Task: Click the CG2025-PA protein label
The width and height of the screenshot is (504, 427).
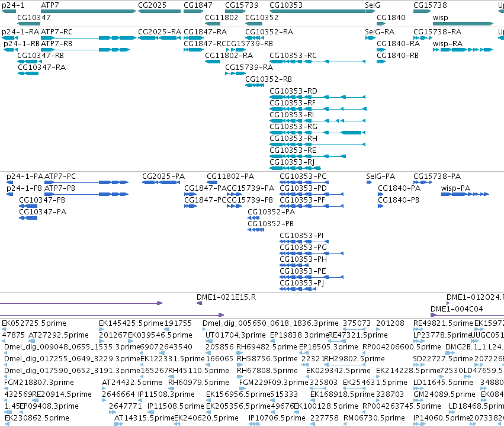Action: click(x=163, y=176)
